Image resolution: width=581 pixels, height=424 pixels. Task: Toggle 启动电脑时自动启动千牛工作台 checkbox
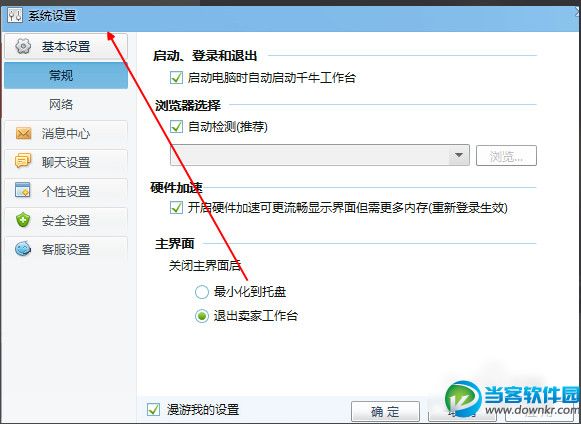pos(176,77)
